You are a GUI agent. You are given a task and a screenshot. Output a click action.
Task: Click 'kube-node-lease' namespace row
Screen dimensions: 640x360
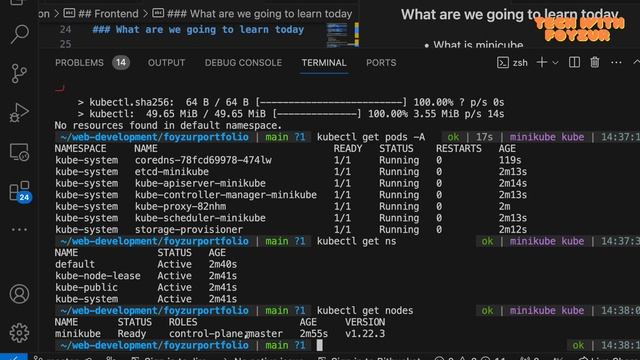pos(146,276)
